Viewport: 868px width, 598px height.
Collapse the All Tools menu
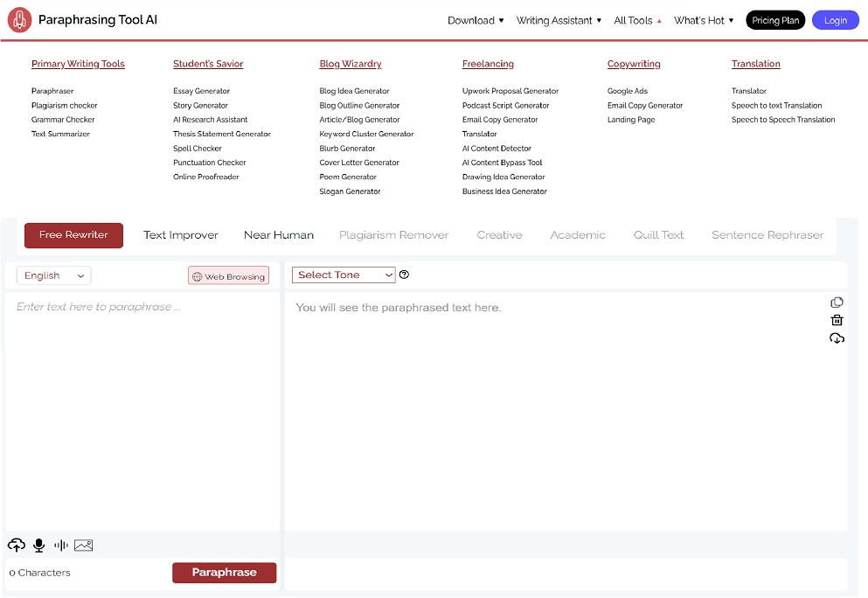[x=638, y=20]
